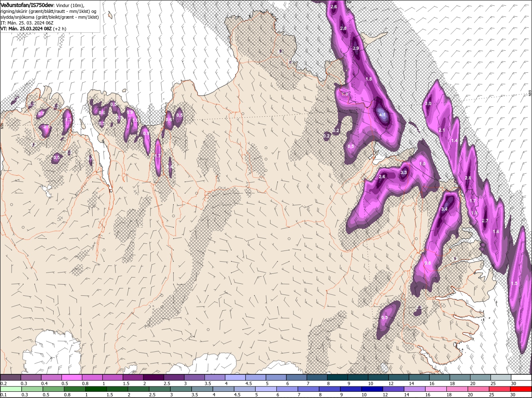
Task: Pick the 0.2 swatch in upper purple legend
Action: click(x=10, y=377)
